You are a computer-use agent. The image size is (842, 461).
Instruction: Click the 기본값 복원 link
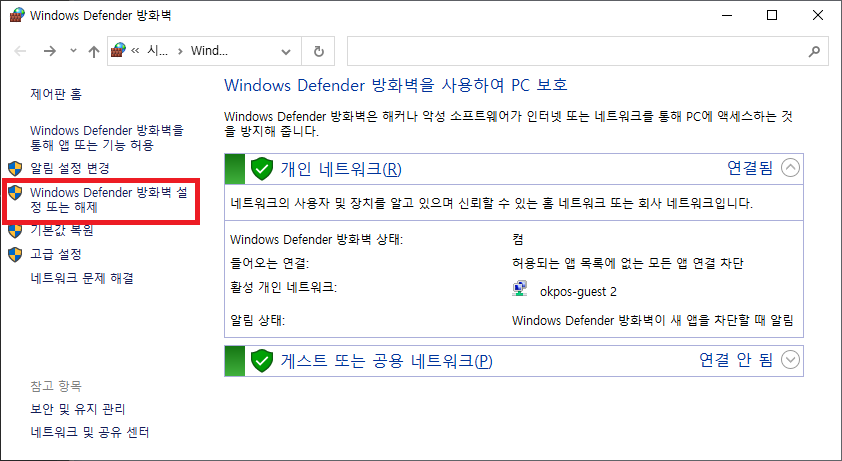[x=62, y=229]
